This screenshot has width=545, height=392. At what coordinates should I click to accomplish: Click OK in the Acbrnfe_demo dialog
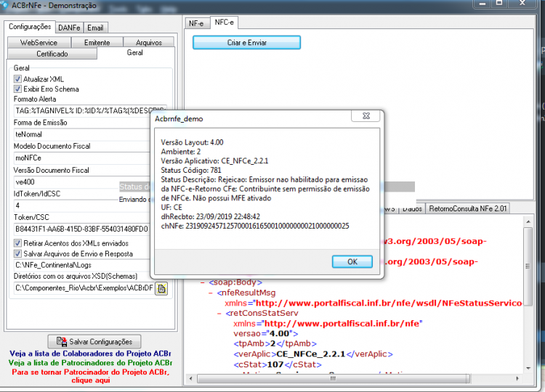pyautogui.click(x=352, y=262)
